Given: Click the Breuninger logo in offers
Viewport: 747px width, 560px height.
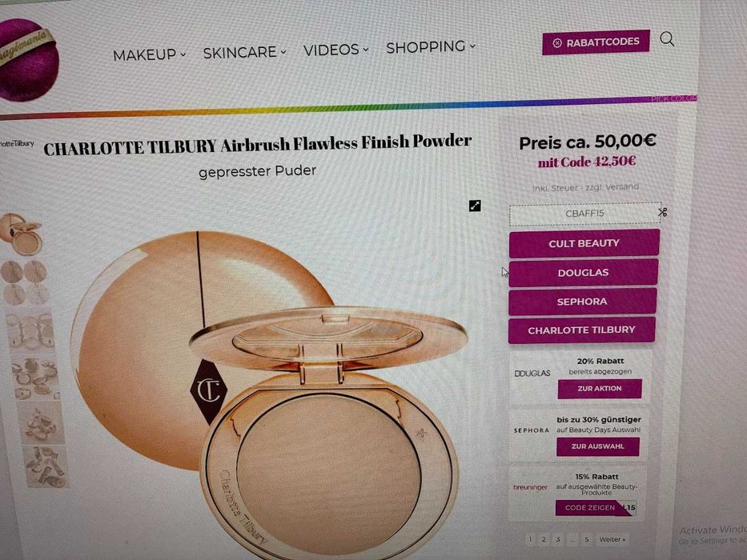Looking at the screenshot, I should point(530,487).
